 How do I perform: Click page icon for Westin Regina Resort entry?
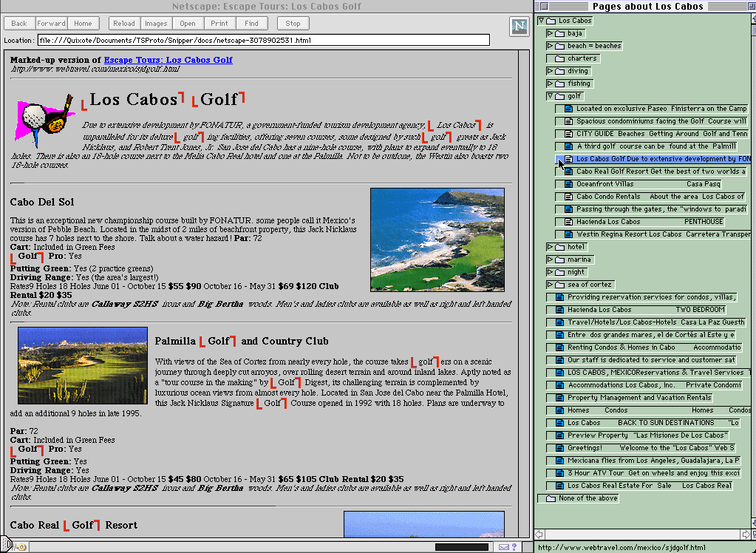point(568,234)
